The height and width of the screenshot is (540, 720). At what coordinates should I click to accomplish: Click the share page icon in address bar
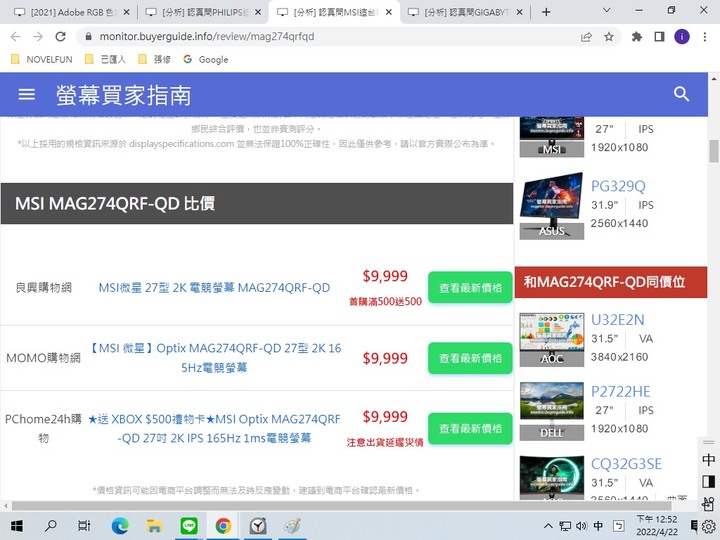pos(586,37)
